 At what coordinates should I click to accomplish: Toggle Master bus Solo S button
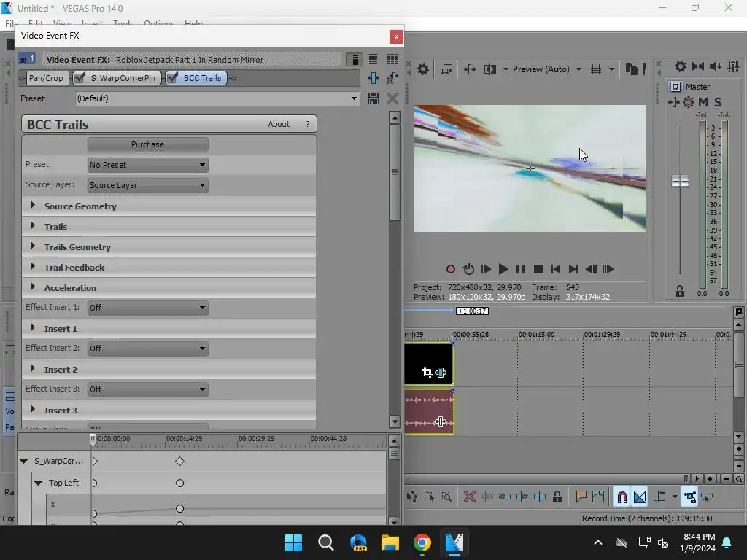(x=718, y=102)
